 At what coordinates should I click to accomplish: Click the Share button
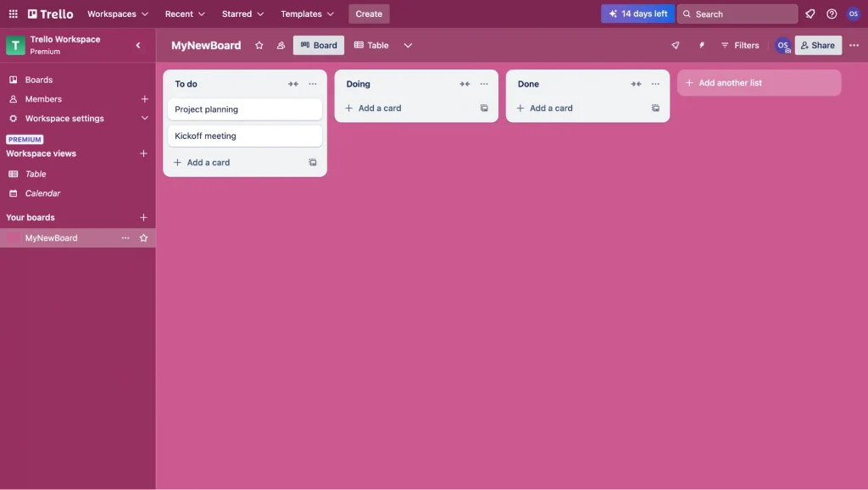pyautogui.click(x=817, y=46)
